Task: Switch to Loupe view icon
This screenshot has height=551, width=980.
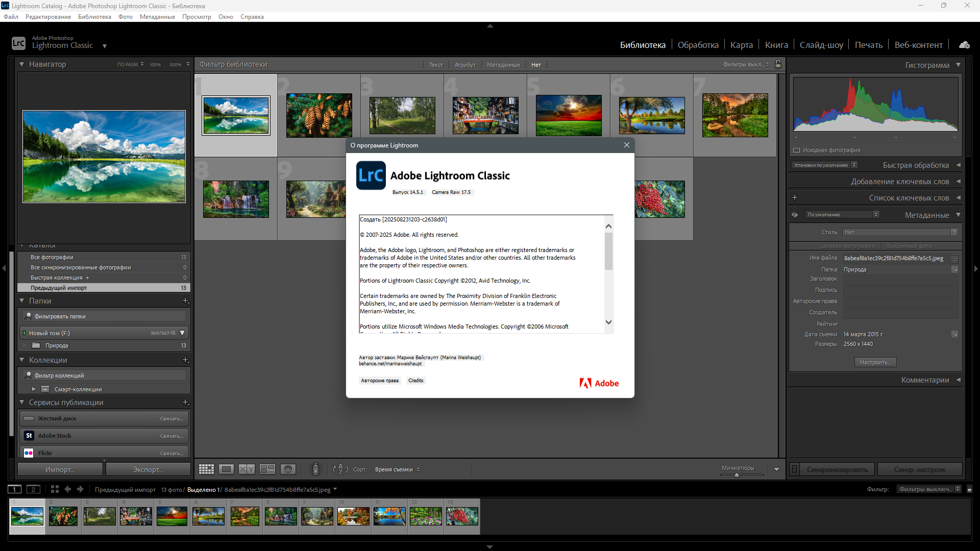Action: coord(227,469)
